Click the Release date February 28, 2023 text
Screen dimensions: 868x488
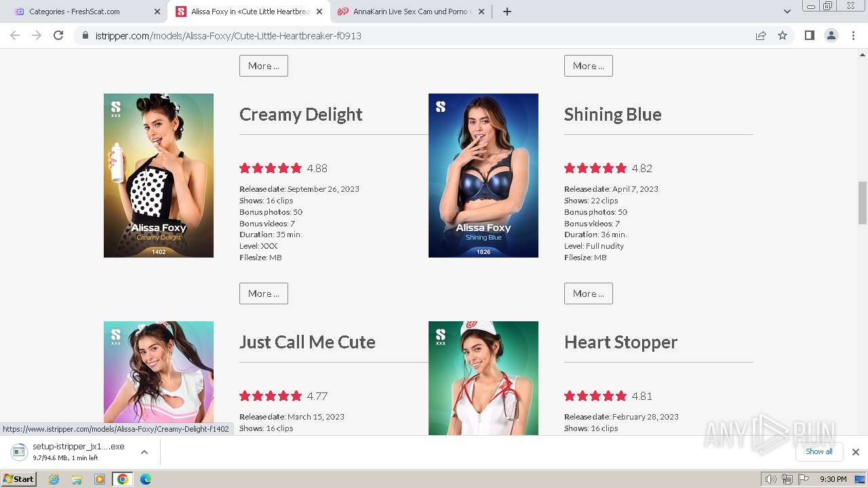(x=621, y=417)
